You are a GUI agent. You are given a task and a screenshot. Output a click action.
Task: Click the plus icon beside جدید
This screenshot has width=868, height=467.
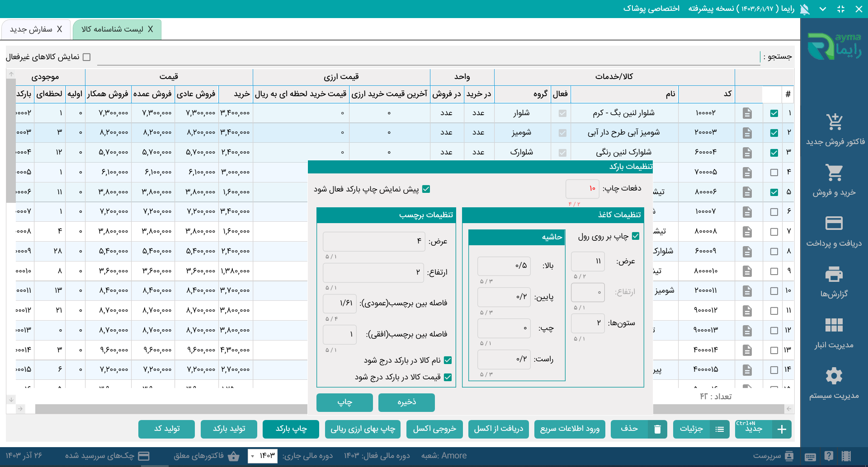[x=782, y=429]
